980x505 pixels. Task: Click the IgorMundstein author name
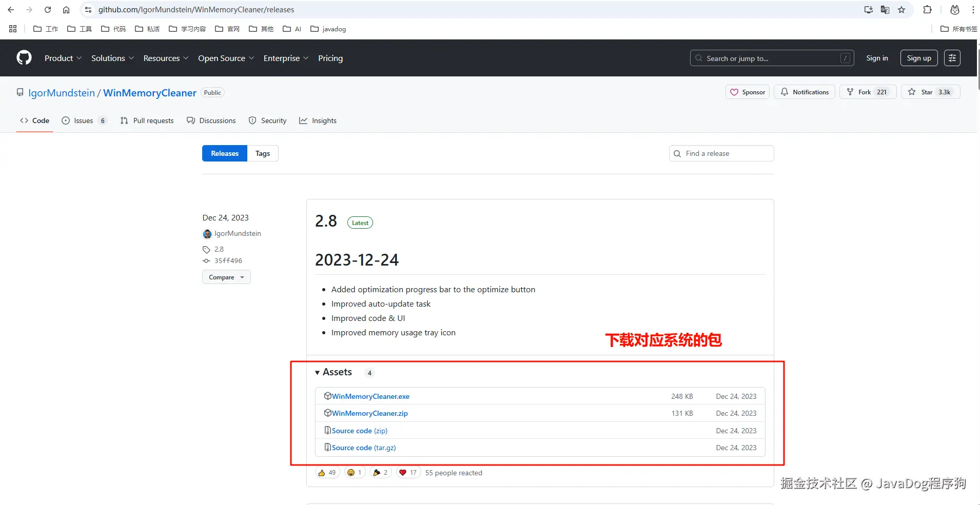(x=238, y=233)
